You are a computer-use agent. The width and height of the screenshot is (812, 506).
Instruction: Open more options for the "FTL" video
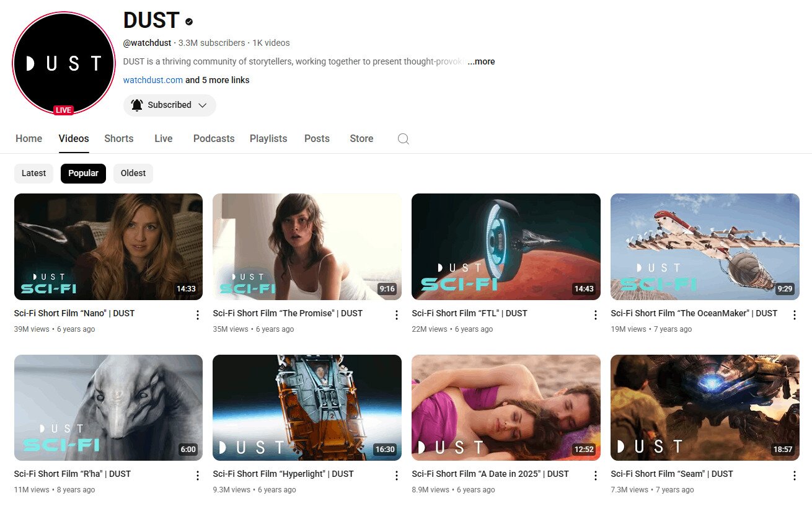point(596,315)
